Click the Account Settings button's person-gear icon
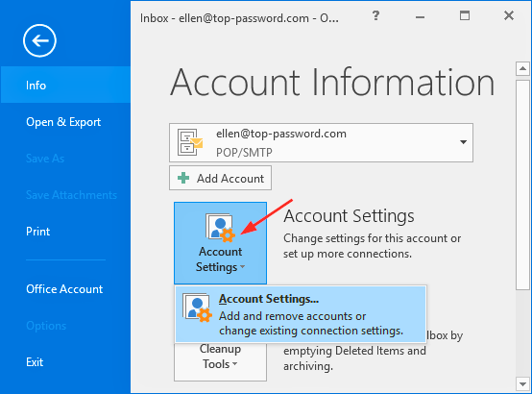The width and height of the screenshot is (532, 394). (220, 228)
